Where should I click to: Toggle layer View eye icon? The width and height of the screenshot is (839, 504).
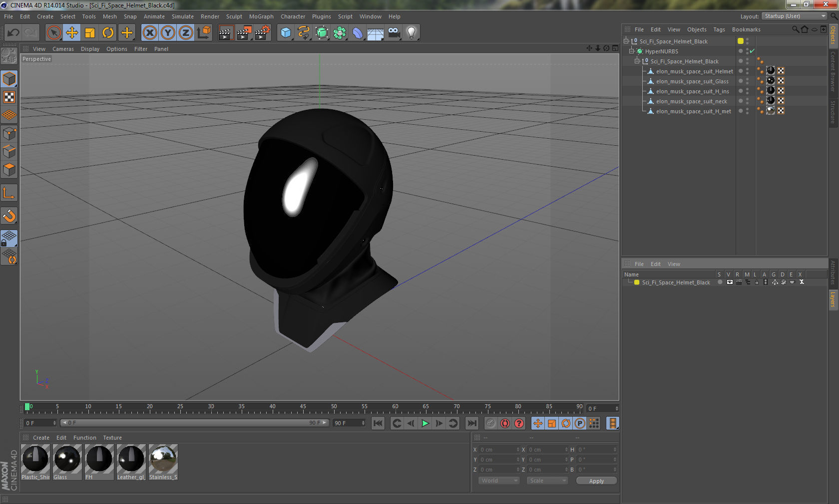730,282
